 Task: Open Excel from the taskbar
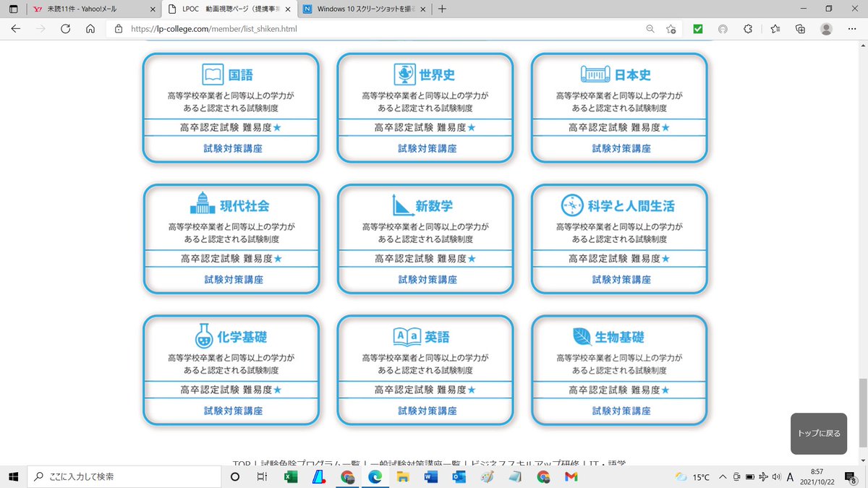tap(291, 476)
